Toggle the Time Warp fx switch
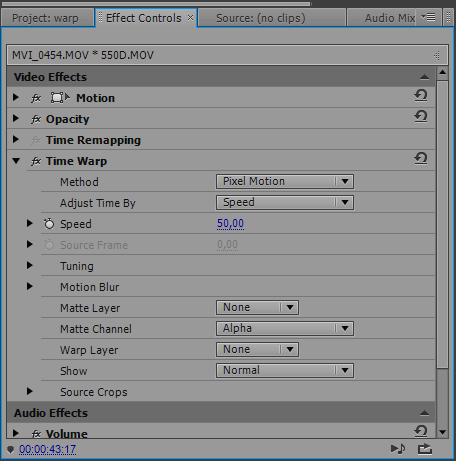 click(x=36, y=161)
